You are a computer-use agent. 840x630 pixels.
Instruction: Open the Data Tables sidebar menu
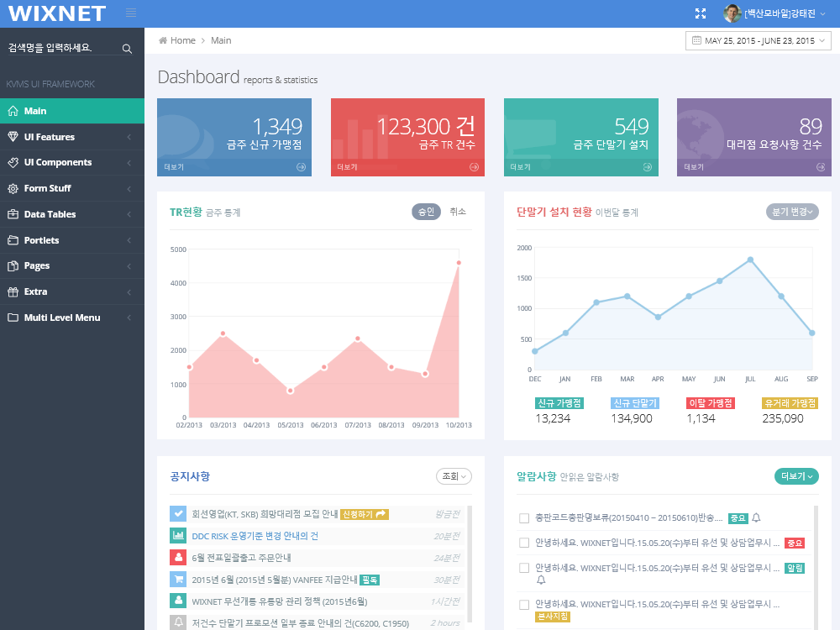point(72,214)
